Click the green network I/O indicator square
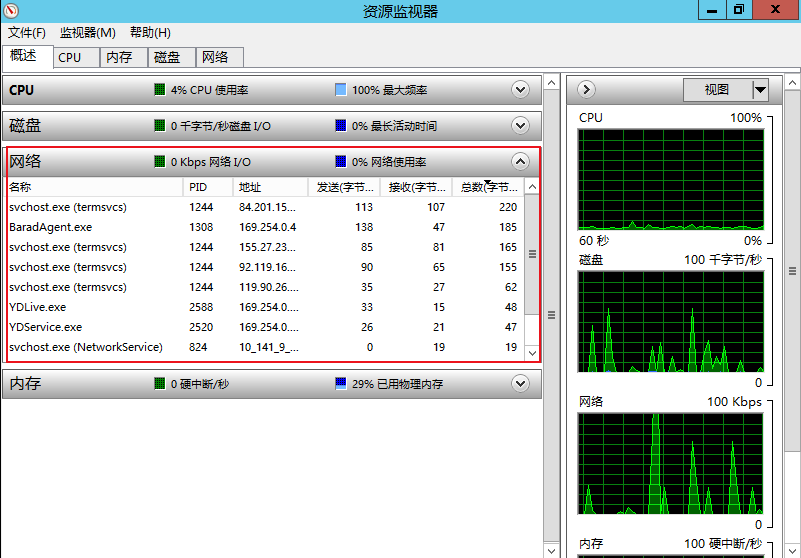Image resolution: width=801 pixels, height=558 pixels. coord(160,162)
